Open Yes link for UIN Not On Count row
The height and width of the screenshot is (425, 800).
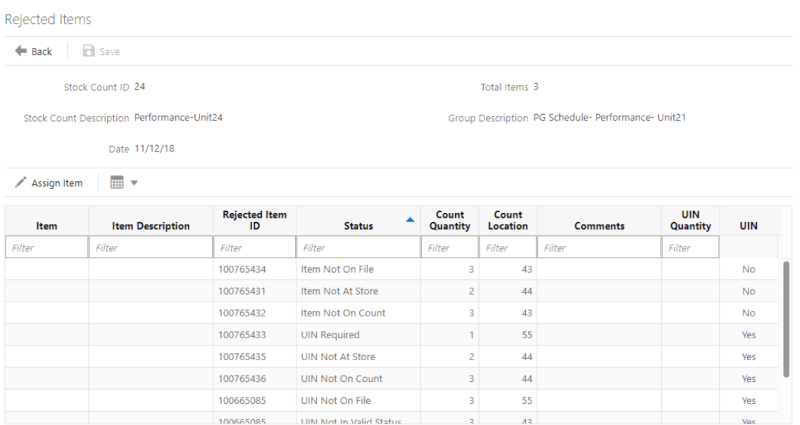click(x=748, y=379)
